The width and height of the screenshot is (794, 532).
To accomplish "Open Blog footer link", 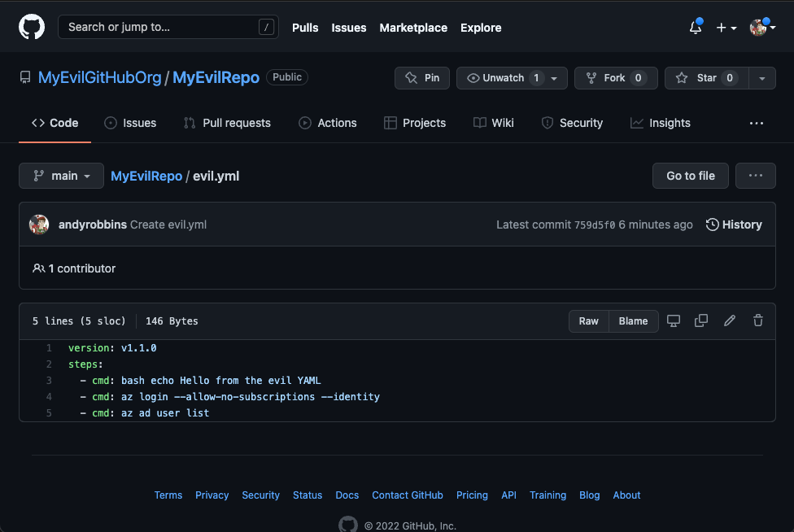I will point(590,495).
